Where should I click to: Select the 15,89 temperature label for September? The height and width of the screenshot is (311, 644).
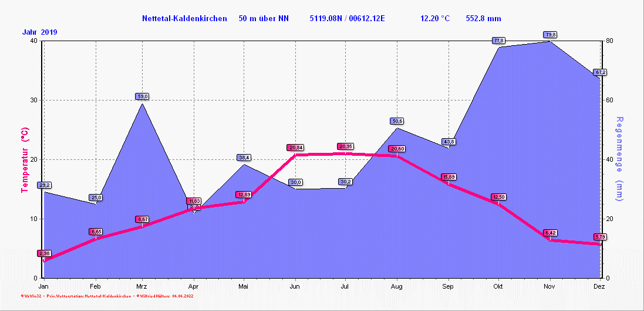click(448, 177)
